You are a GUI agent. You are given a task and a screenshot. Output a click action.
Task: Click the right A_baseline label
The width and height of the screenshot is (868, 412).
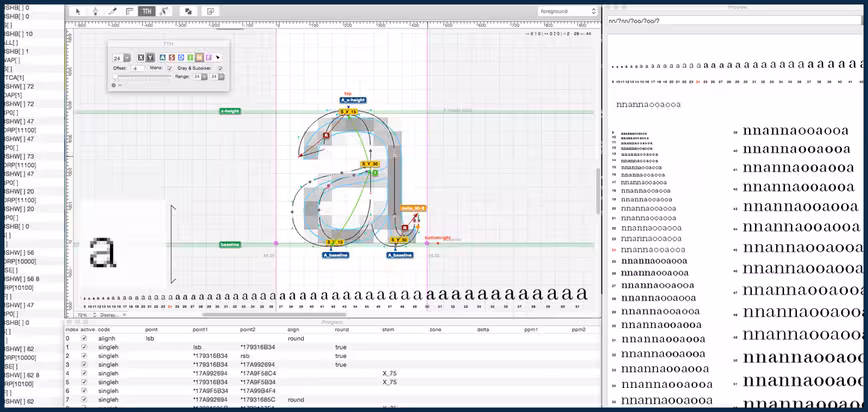[x=400, y=255]
